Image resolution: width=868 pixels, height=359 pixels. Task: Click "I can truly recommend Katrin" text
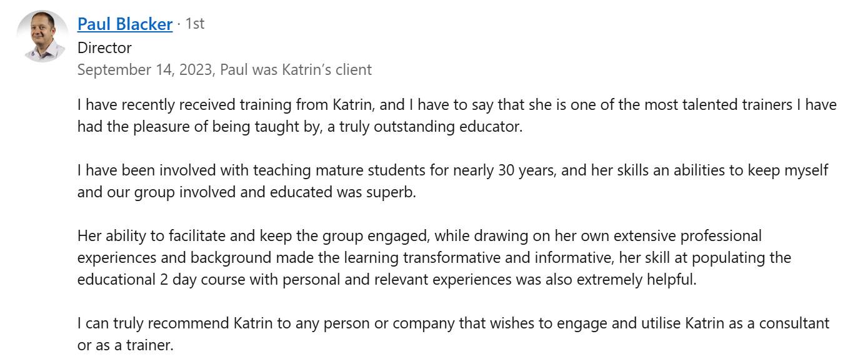pyautogui.click(x=176, y=323)
